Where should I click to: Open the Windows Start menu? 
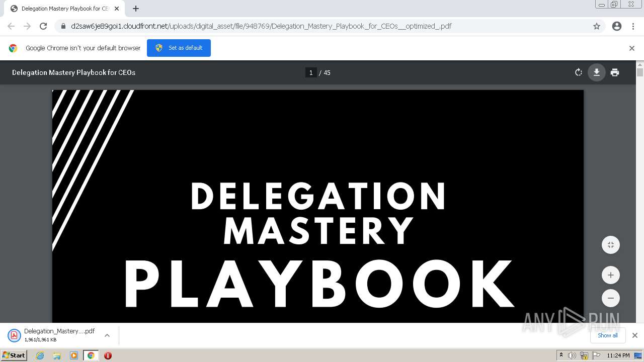pos(14,355)
